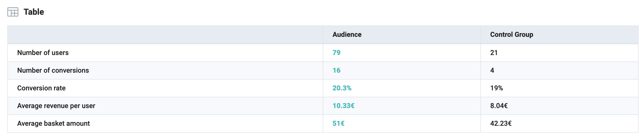Click the Audience conversions value 16
644x140 pixels.
(336, 70)
